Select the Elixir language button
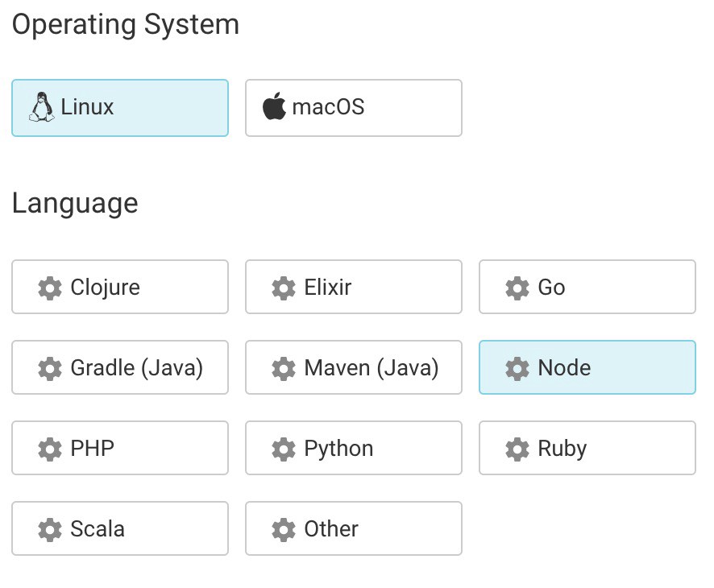 354,287
